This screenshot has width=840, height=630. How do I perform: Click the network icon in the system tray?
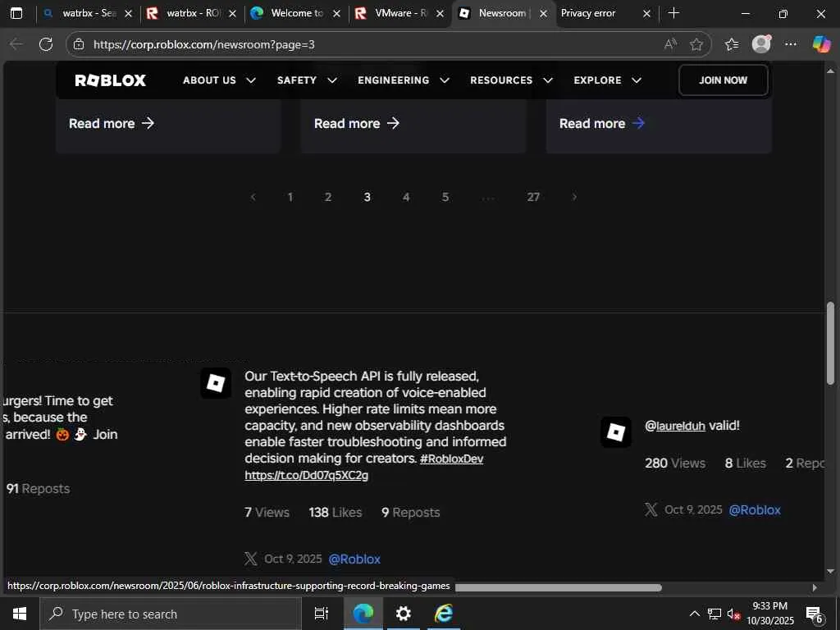pos(714,614)
